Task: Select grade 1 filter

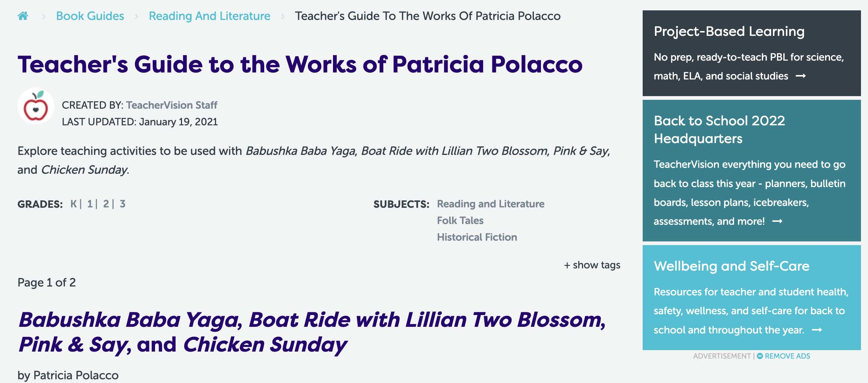Action: (x=90, y=203)
